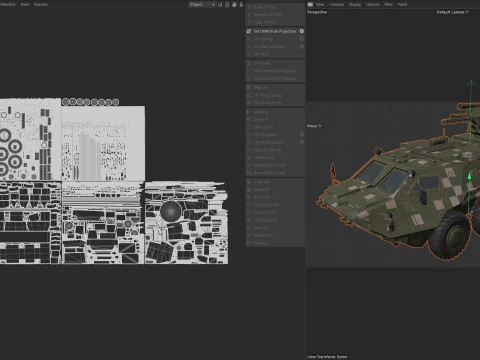Open Set UVW from Projection options gear
This screenshot has height=360, width=480.
[x=302, y=31]
